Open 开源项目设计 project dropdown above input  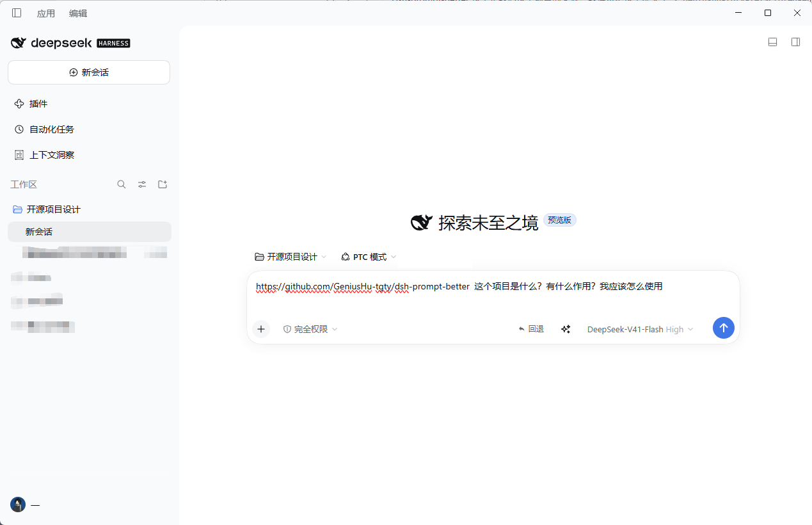tap(291, 257)
